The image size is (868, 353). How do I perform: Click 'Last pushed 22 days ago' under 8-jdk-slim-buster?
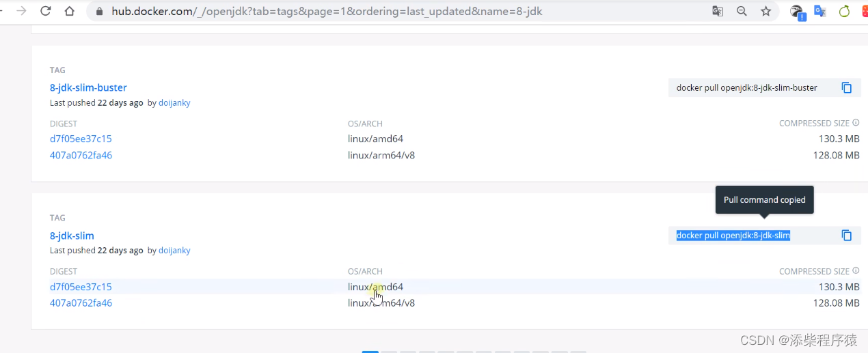coord(96,103)
